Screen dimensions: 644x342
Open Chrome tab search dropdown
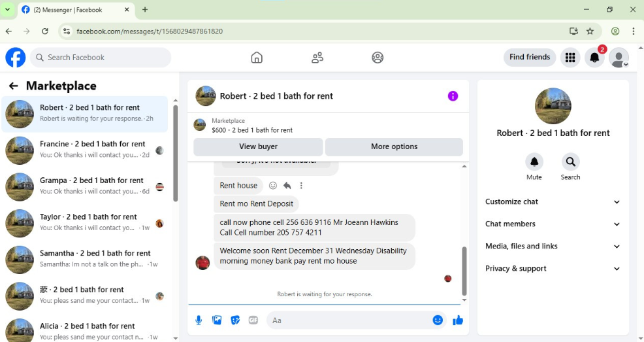tap(7, 9)
